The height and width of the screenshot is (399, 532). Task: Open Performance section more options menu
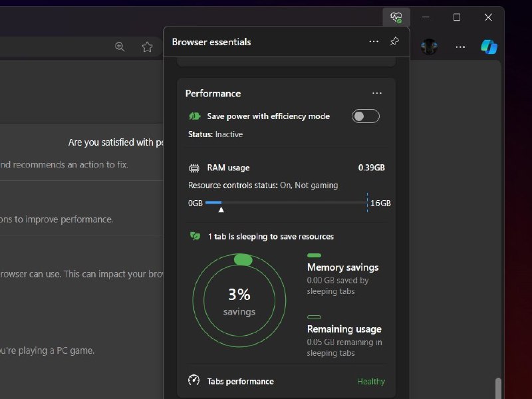(377, 94)
